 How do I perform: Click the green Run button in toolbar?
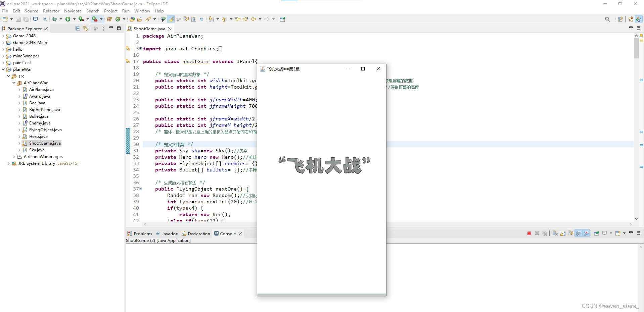point(68,19)
